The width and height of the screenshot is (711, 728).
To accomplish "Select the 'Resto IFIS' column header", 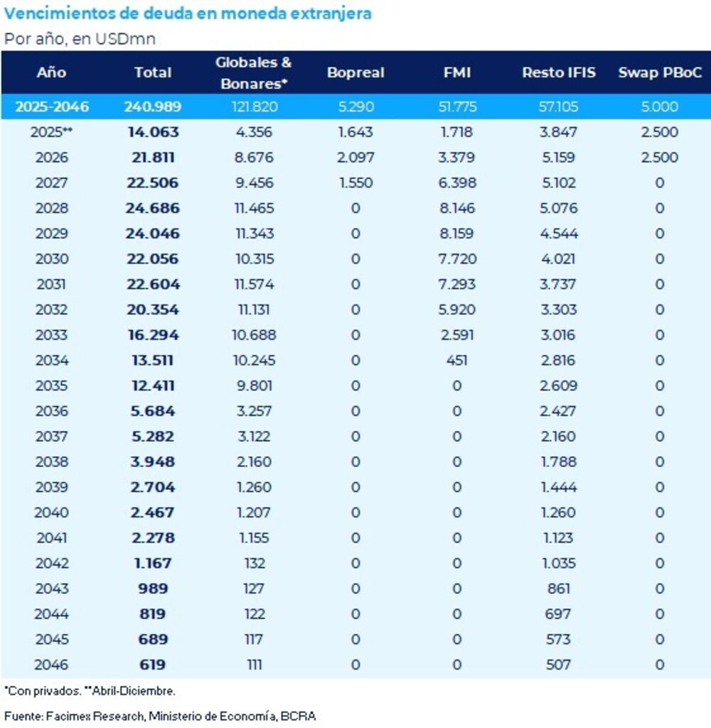I will click(558, 72).
